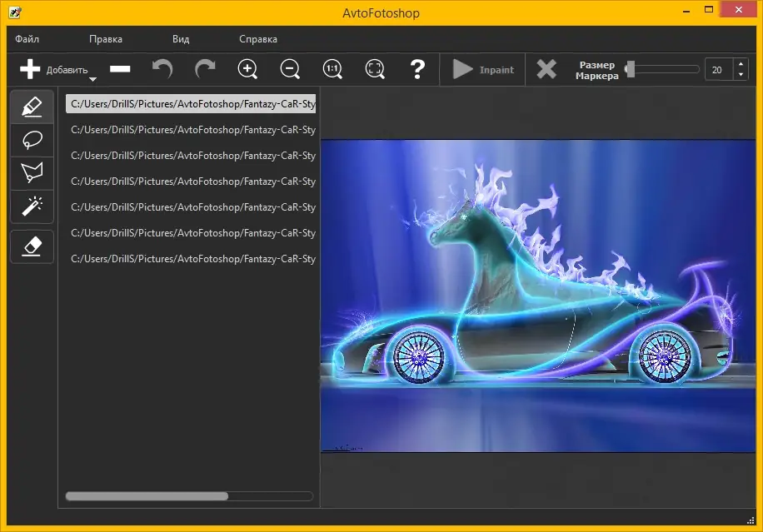Run the Inpaint button
Viewport: 763px width, 532px height.
tap(483, 70)
